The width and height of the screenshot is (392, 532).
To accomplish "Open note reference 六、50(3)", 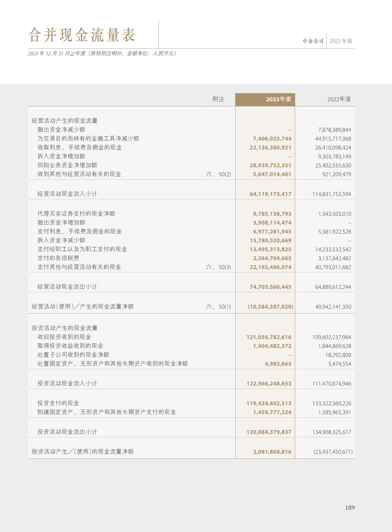I will pos(218,267).
